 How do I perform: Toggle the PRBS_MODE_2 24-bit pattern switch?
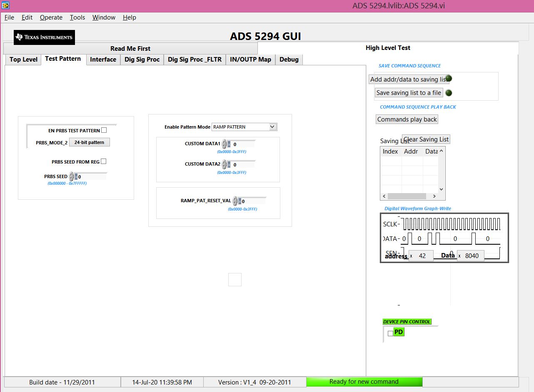pos(90,142)
